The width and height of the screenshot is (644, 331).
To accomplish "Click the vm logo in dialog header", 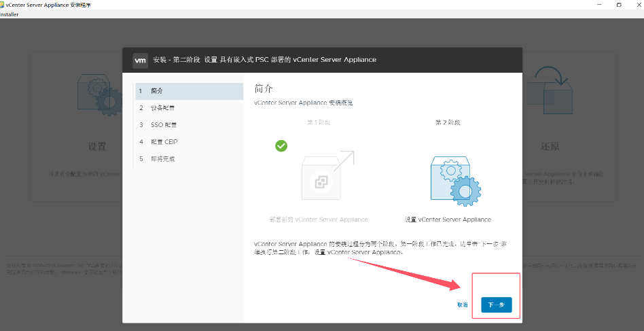I will pyautogui.click(x=140, y=60).
